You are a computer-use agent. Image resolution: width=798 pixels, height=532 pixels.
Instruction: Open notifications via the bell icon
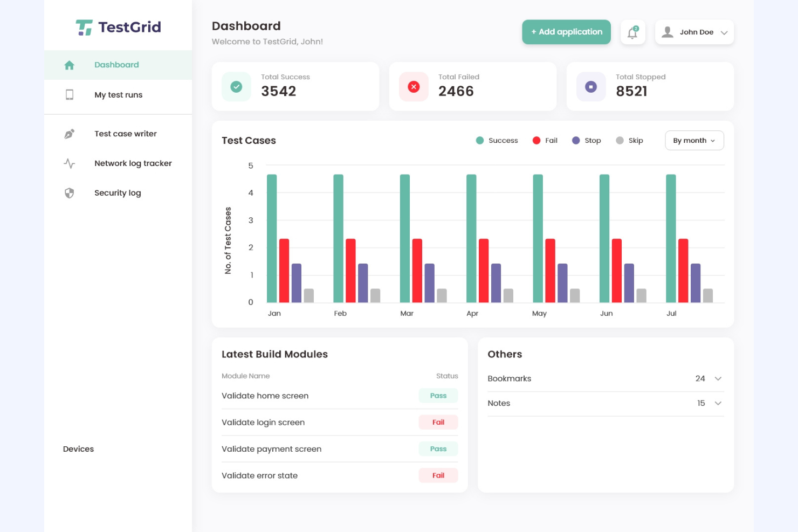click(x=632, y=32)
